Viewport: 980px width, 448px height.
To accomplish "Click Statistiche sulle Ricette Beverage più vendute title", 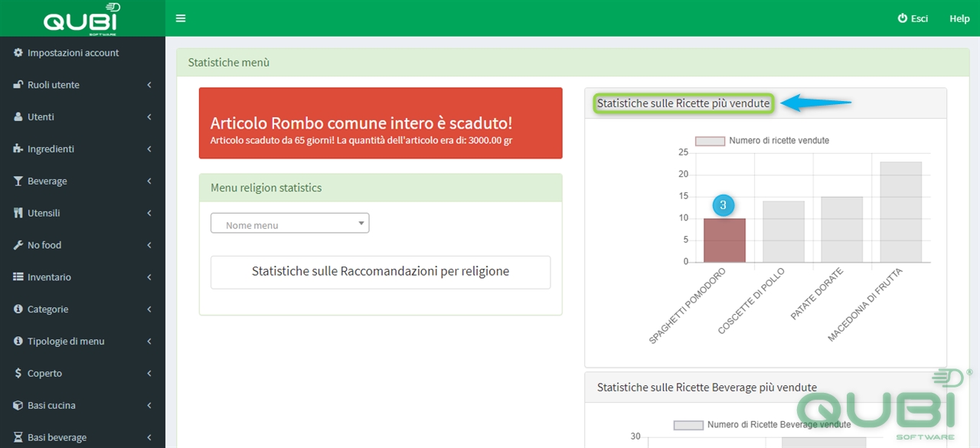I will click(x=707, y=388).
